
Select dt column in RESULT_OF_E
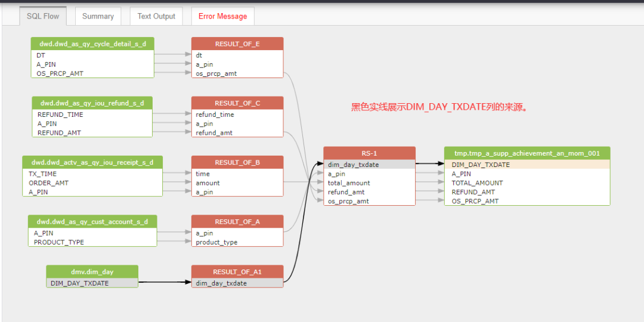pyautogui.click(x=237, y=55)
